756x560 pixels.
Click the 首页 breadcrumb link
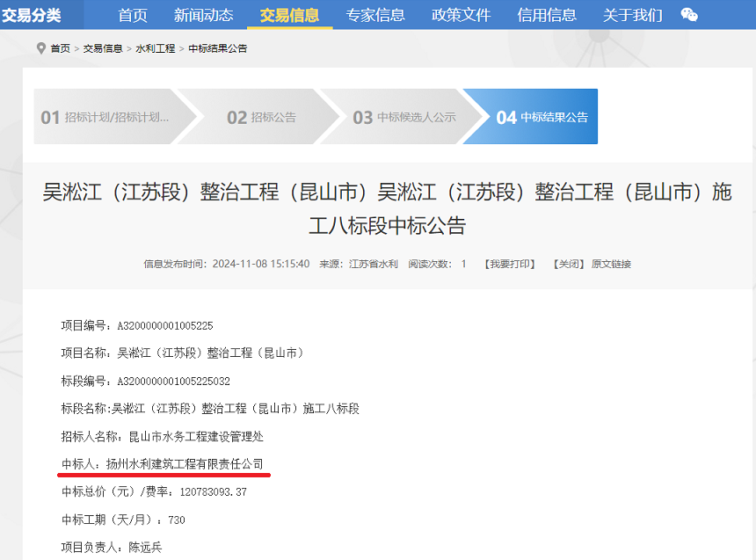point(60,48)
